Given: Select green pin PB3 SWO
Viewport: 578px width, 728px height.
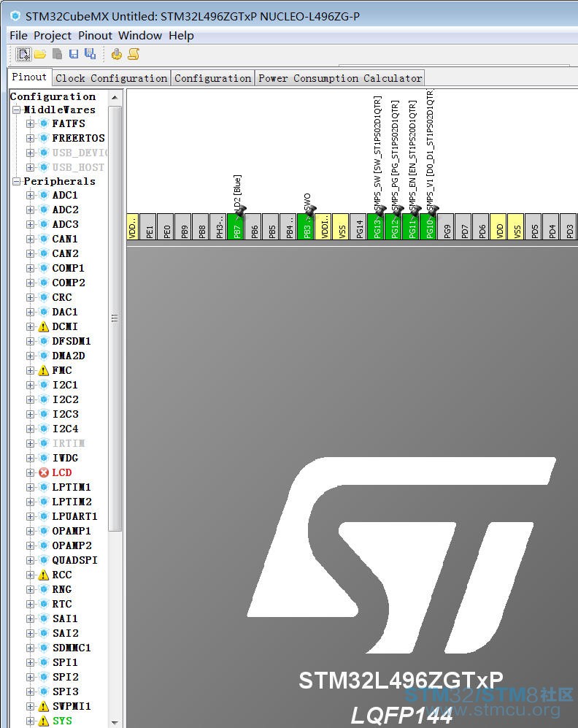Looking at the screenshot, I should click(x=307, y=226).
